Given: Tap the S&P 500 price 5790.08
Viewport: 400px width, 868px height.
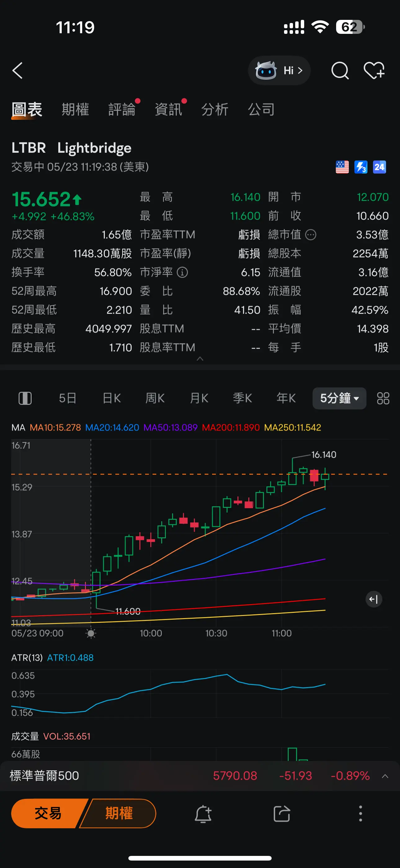Looking at the screenshot, I should pos(235,776).
